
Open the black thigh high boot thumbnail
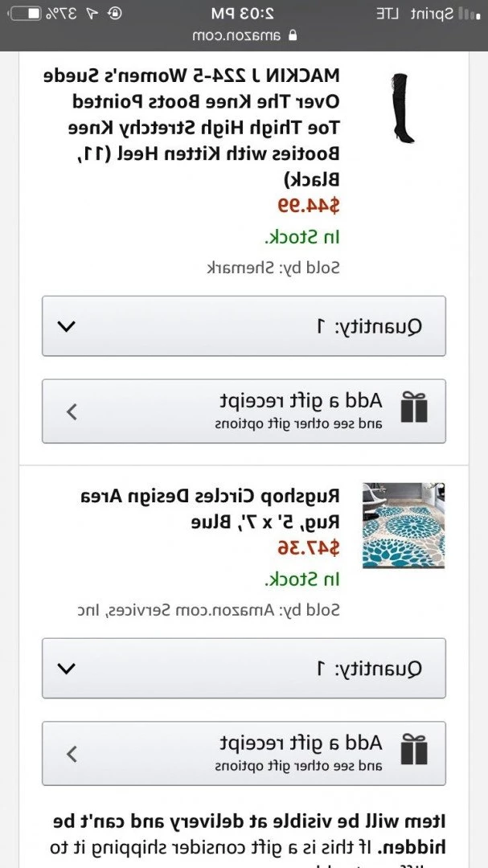(x=400, y=108)
